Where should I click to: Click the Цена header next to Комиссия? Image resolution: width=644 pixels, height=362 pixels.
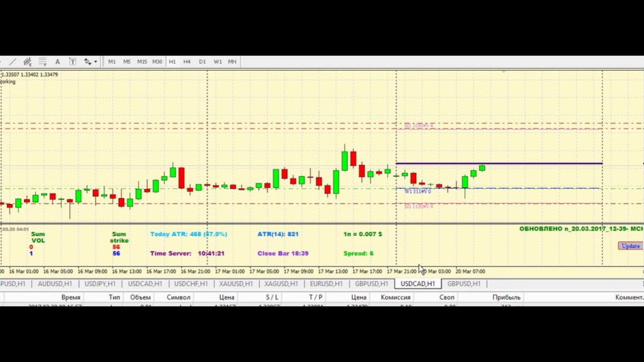(x=359, y=297)
